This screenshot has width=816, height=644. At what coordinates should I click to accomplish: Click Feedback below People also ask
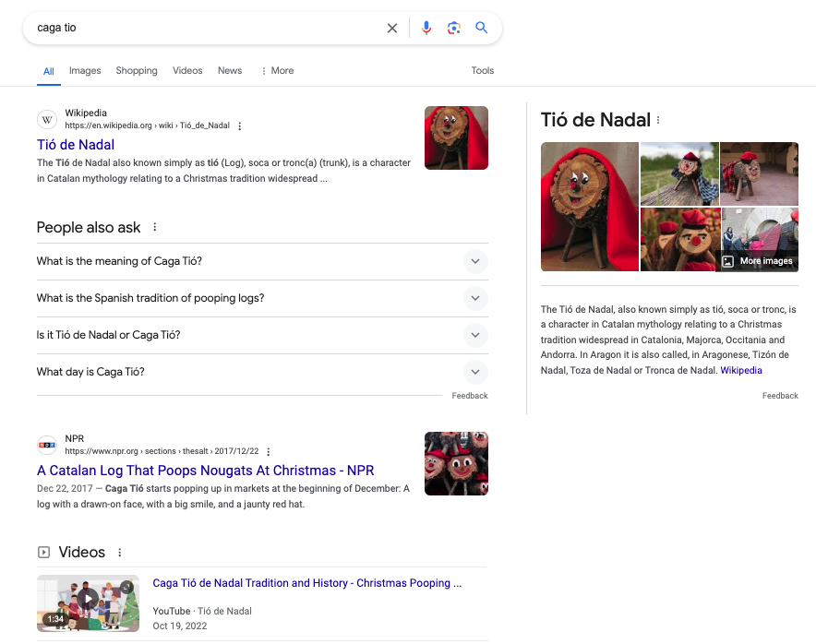coord(470,395)
